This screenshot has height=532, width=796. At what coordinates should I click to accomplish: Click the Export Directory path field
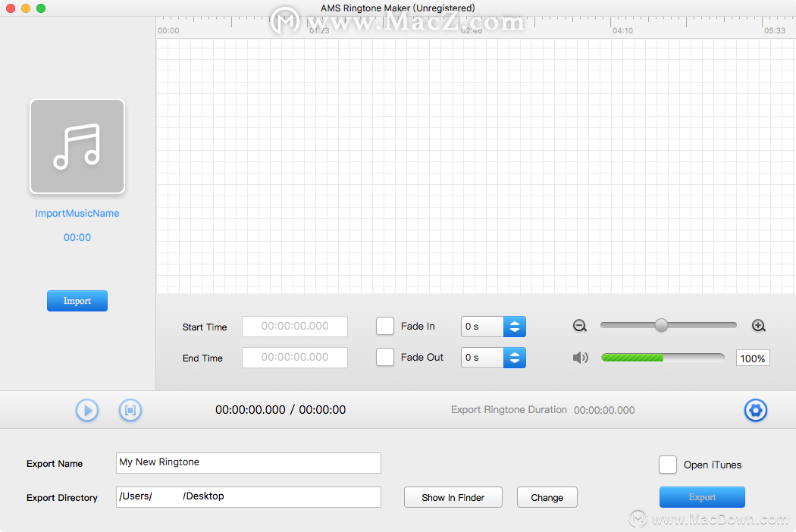(248, 497)
